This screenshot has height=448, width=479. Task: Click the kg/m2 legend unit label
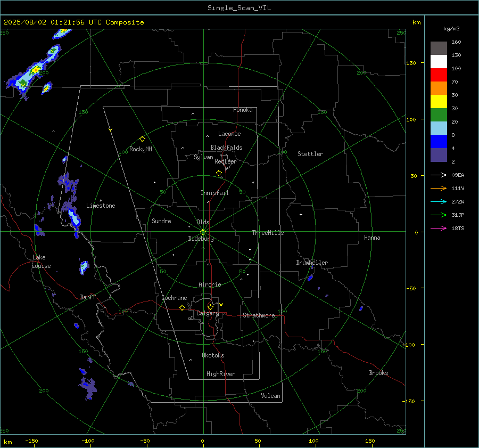(x=451, y=29)
